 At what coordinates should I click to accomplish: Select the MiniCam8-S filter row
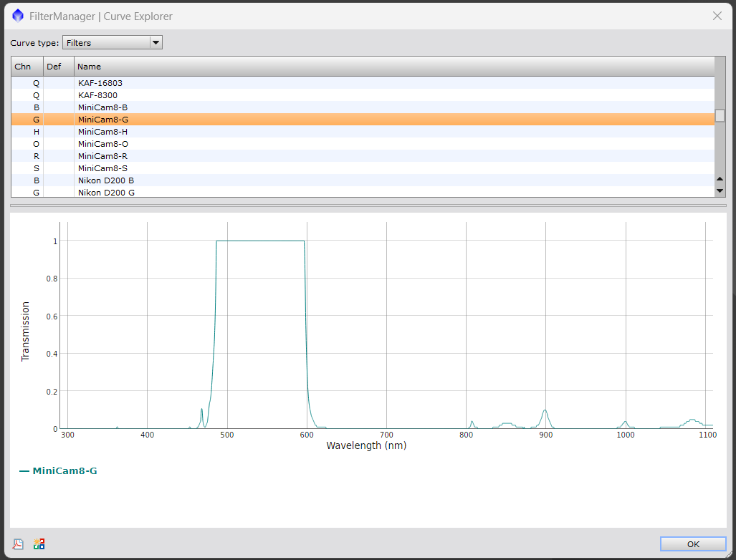pyautogui.click(x=363, y=168)
